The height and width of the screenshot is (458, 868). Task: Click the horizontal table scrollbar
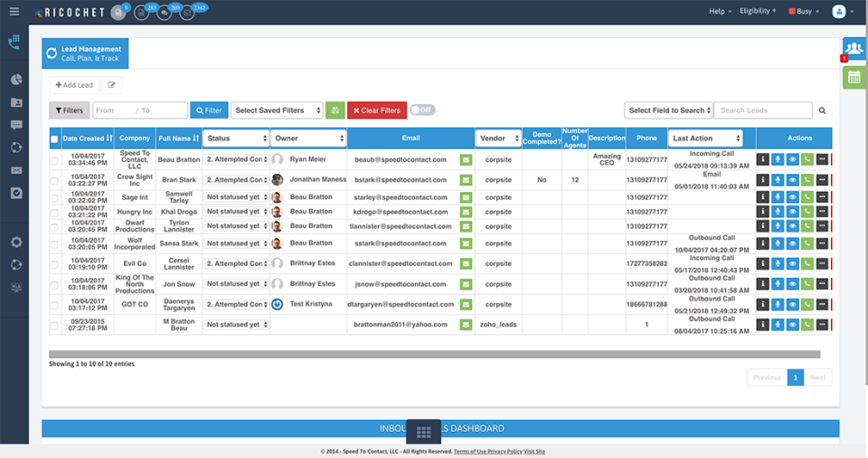[x=434, y=354]
